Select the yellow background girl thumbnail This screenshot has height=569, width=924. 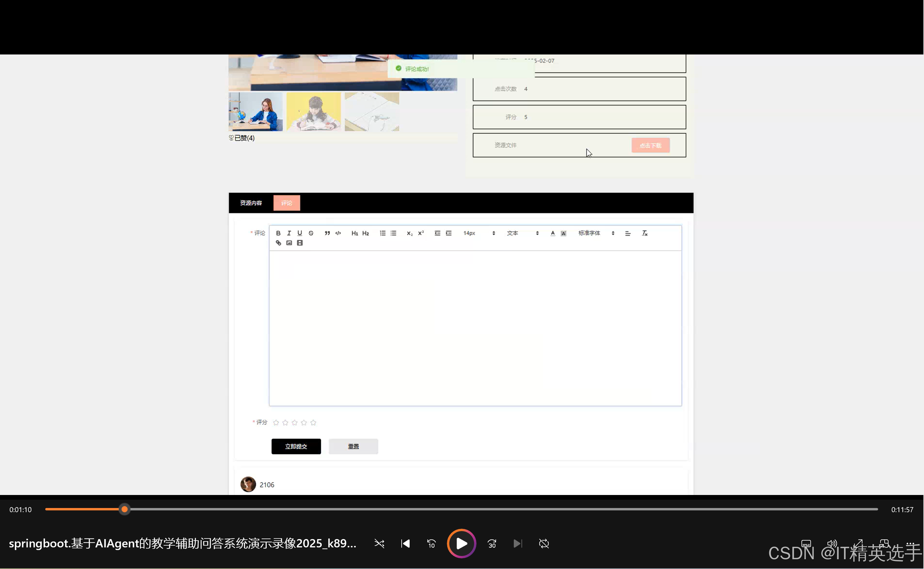313,112
